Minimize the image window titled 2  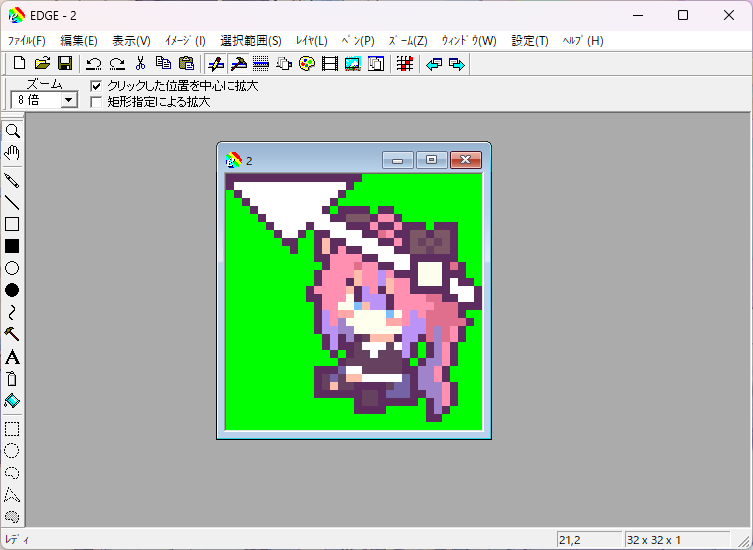coord(398,160)
